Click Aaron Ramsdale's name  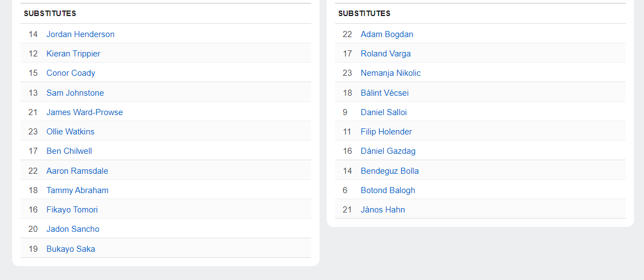click(77, 171)
